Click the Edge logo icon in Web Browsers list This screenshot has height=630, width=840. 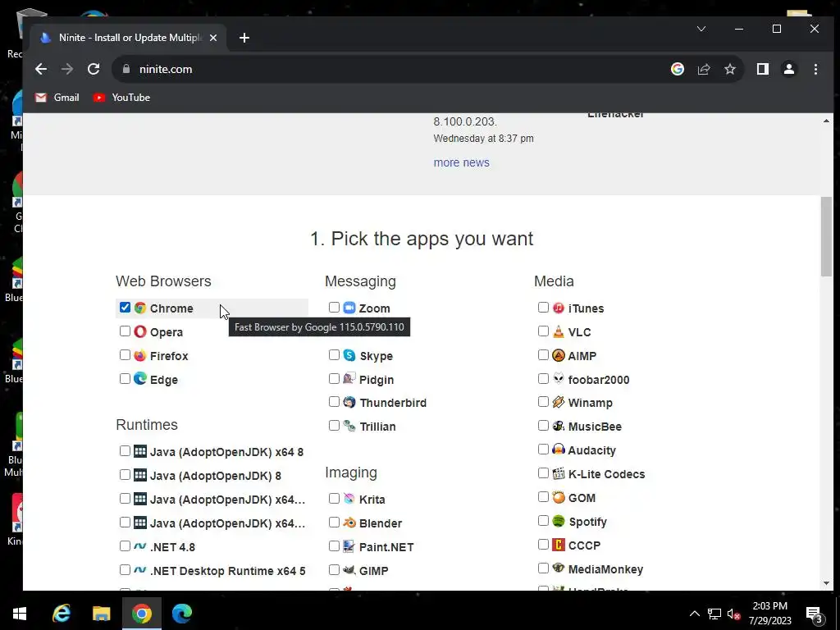click(139, 379)
